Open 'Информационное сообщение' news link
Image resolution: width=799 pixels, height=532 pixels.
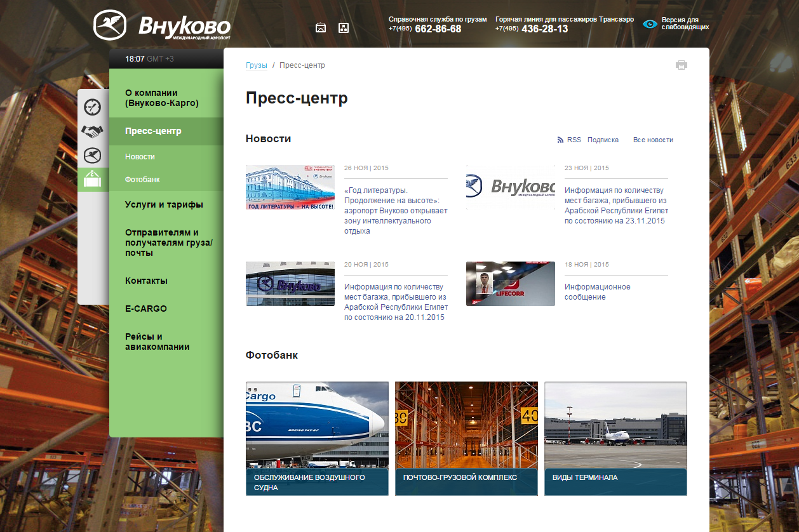pyautogui.click(x=598, y=292)
